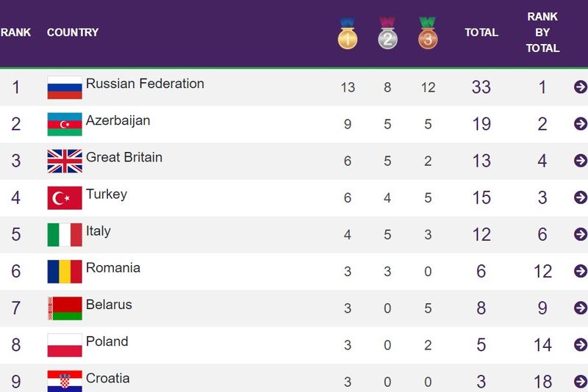Click the silver medal column icon
Viewport: 588px width, 392px height.
pos(388,34)
